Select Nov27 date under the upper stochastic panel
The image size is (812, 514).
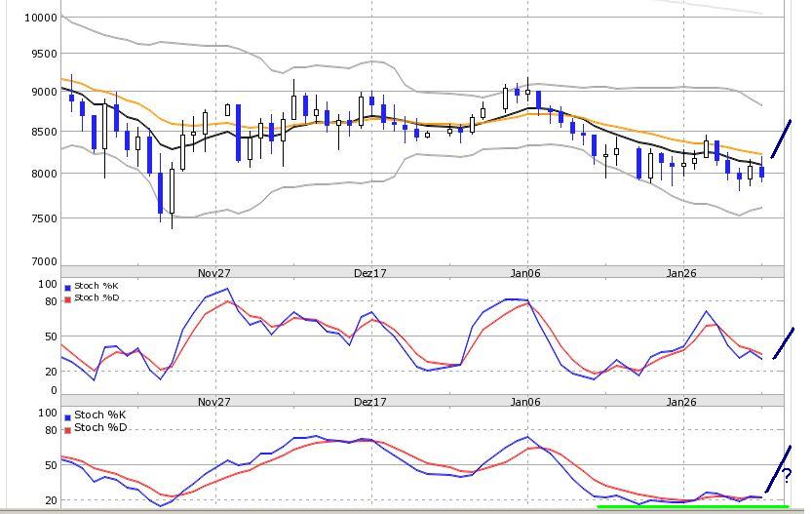[214, 402]
